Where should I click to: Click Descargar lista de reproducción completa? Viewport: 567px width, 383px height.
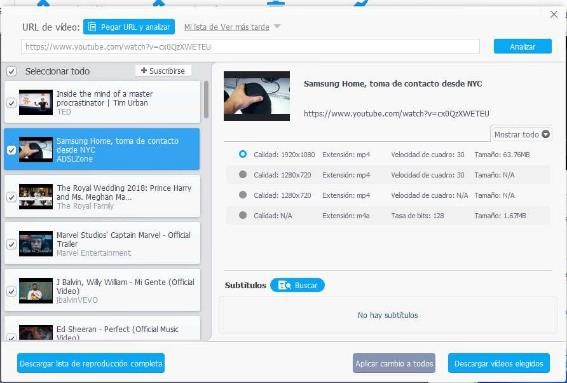pos(91,363)
